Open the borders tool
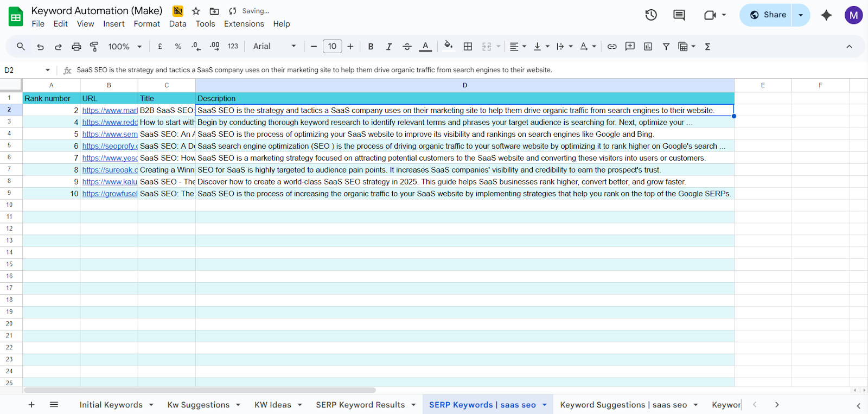This screenshot has height=414, width=868. point(468,47)
